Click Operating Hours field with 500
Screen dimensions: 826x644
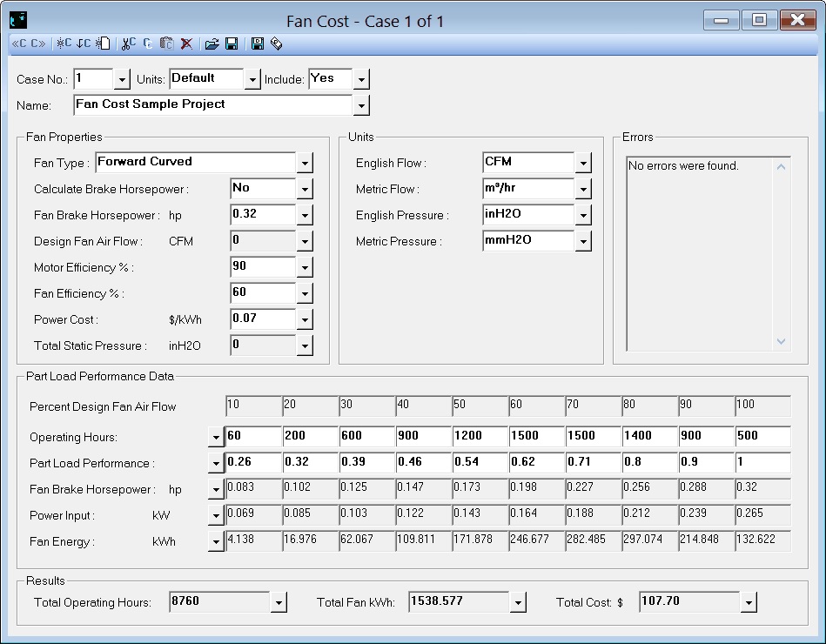[x=763, y=437]
